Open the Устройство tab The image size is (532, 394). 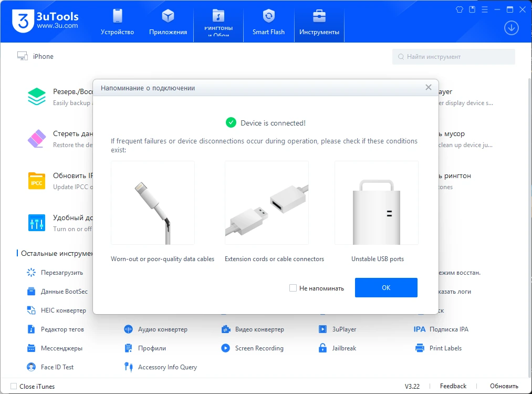click(117, 22)
